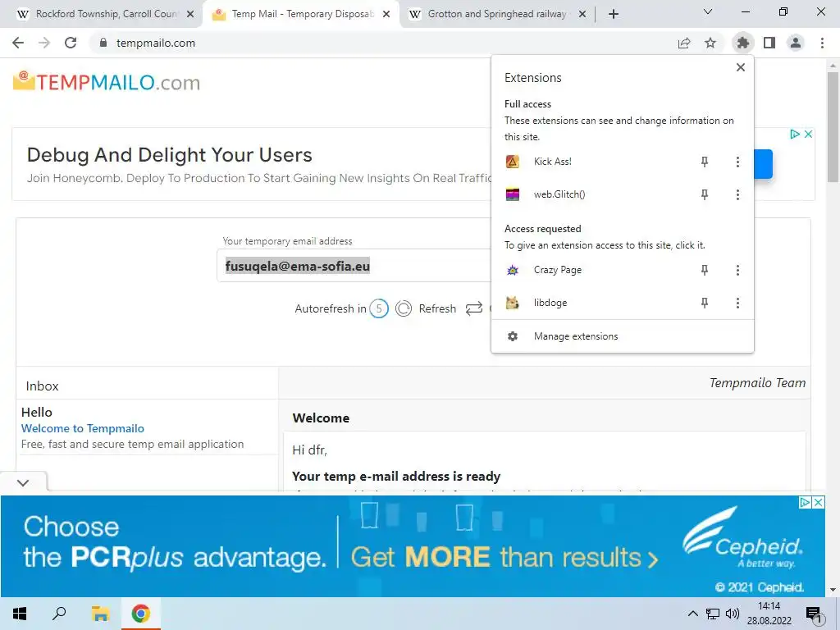840x630 pixels.
Task: Close the Rockford Township tab
Action: pos(190,15)
